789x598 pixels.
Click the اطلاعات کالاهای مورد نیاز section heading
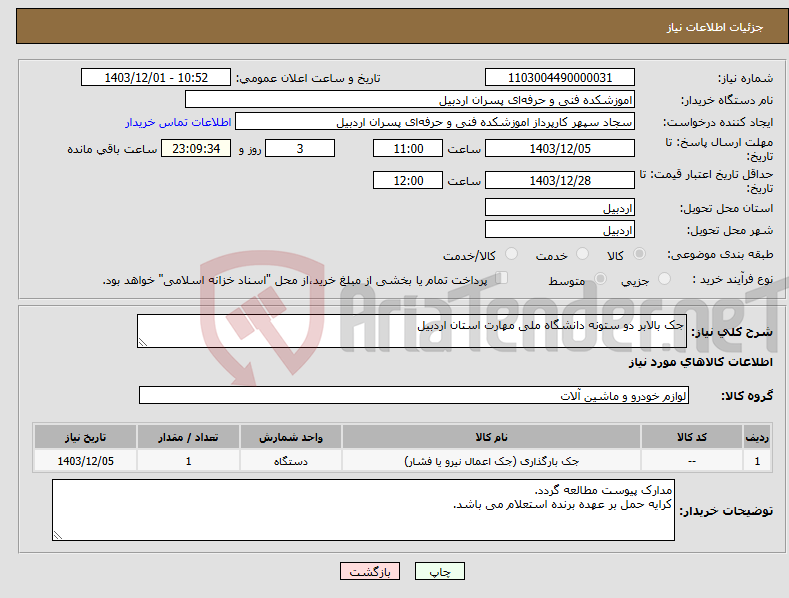tap(700, 362)
